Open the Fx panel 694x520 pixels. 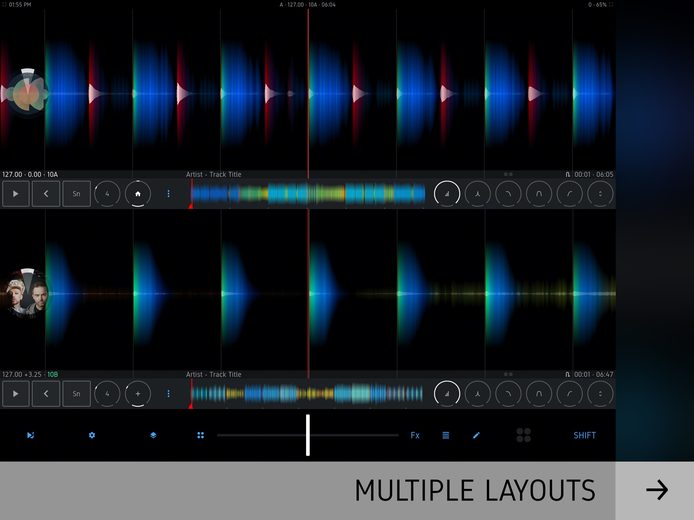click(415, 435)
